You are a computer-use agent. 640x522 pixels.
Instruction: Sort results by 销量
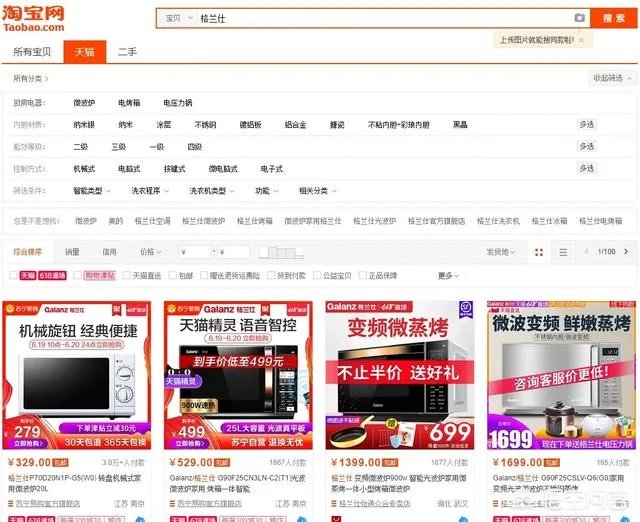pos(72,252)
